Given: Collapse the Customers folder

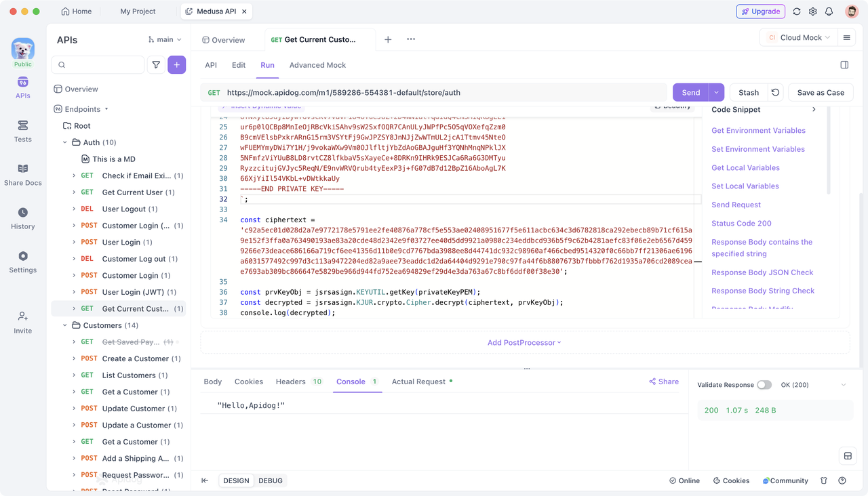Looking at the screenshot, I should [65, 325].
